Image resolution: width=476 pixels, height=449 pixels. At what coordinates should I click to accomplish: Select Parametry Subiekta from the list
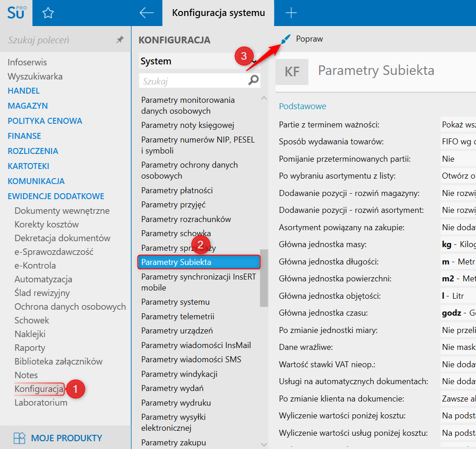point(199,262)
